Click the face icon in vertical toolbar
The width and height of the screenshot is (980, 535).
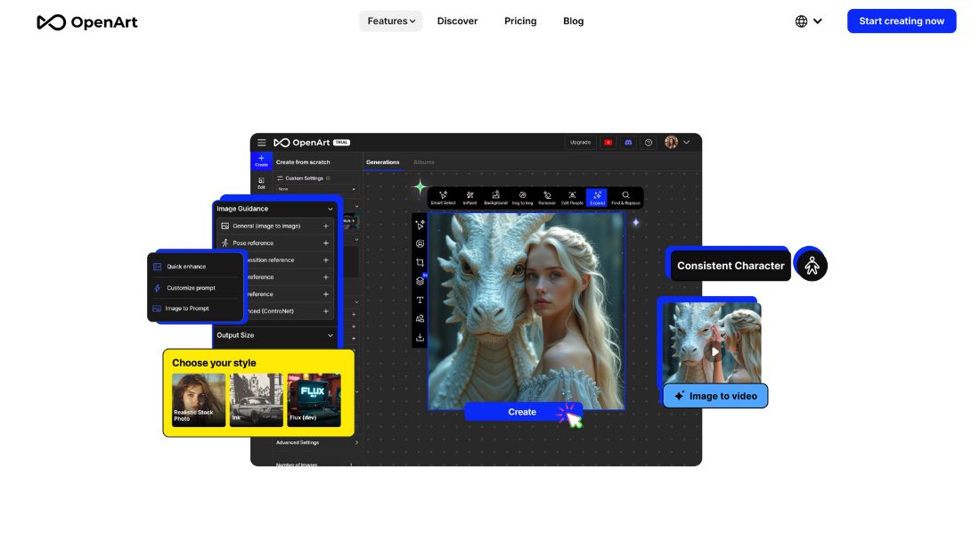click(420, 243)
